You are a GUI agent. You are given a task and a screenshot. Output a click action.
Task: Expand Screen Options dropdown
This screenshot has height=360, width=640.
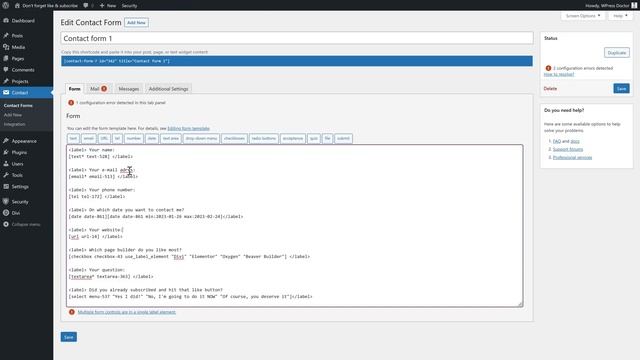pyautogui.click(x=582, y=16)
